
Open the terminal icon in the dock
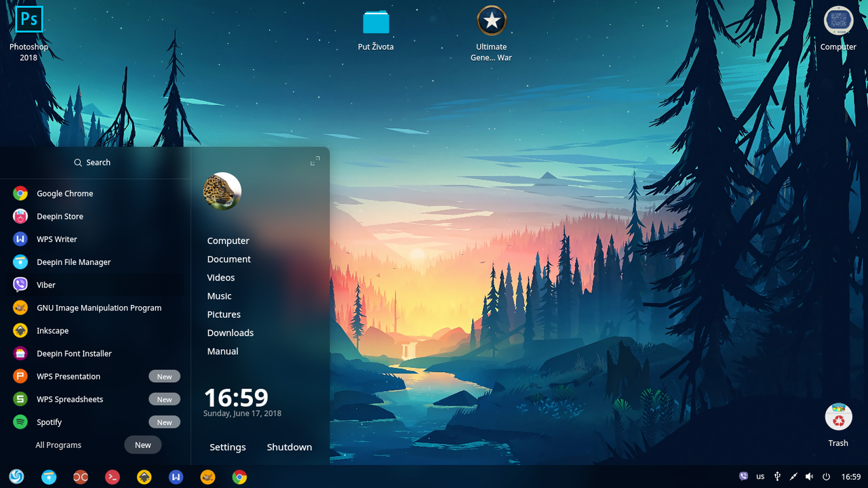click(113, 476)
